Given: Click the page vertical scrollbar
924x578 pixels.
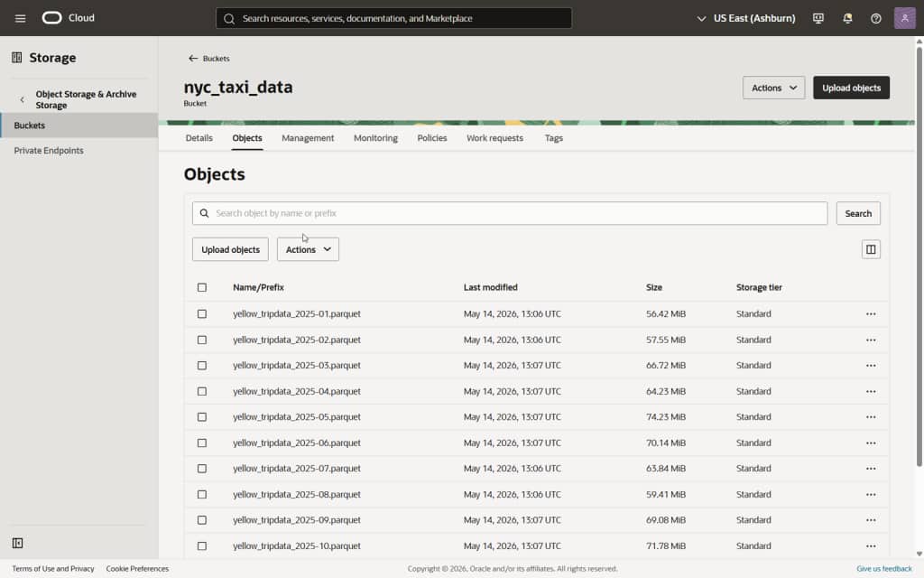Looking at the screenshot, I should tap(919, 256).
